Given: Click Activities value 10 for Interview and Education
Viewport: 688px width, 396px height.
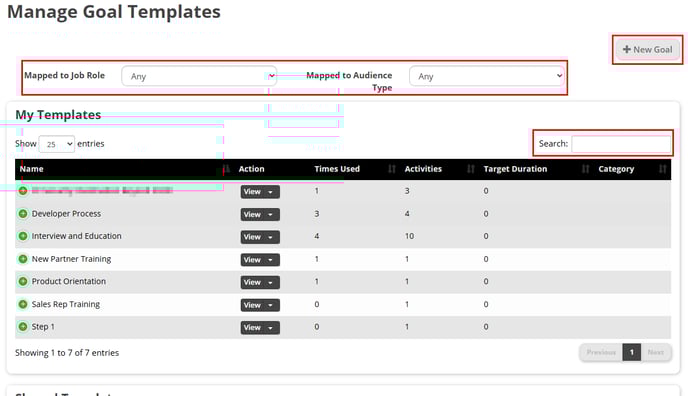Looking at the screenshot, I should click(409, 236).
